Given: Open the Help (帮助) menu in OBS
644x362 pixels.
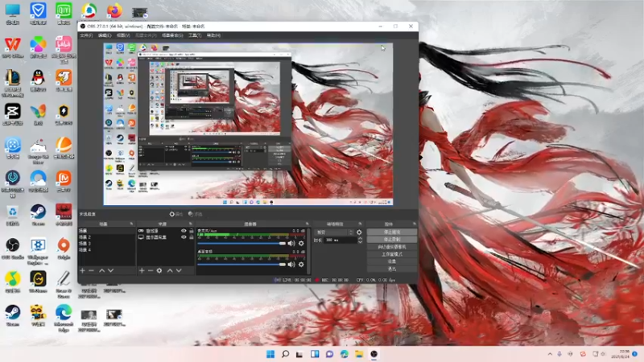Looking at the screenshot, I should [213, 35].
